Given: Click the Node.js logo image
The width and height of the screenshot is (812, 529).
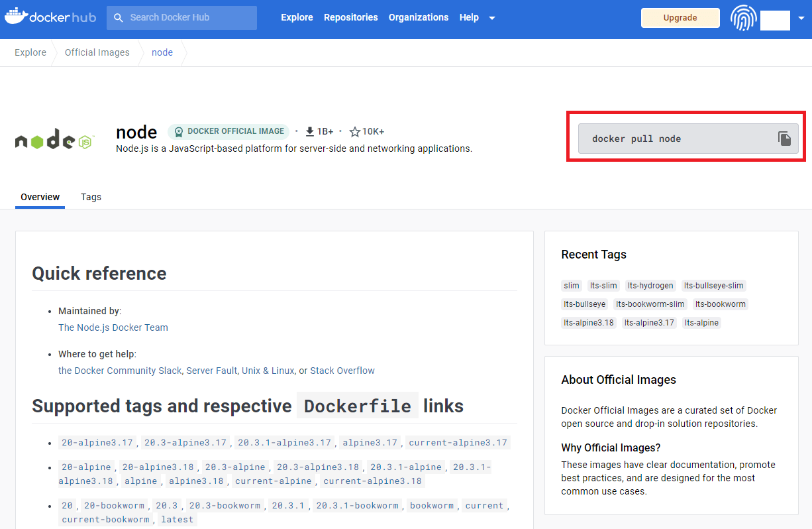Looking at the screenshot, I should [55, 141].
